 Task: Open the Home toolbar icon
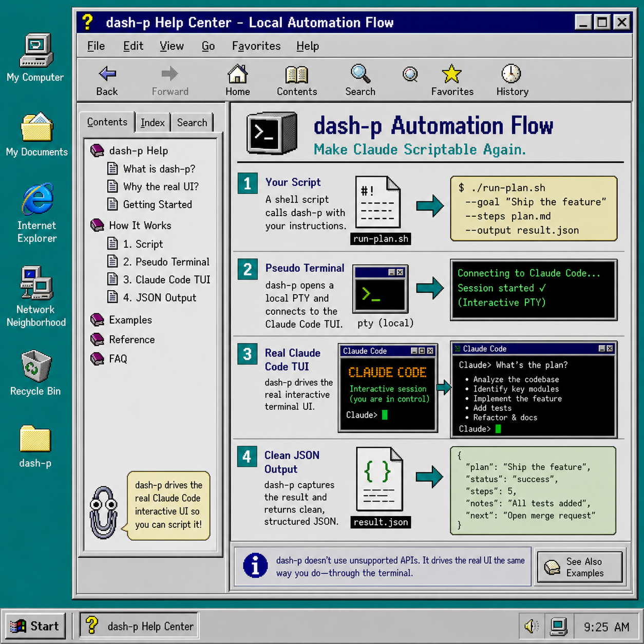click(x=237, y=74)
